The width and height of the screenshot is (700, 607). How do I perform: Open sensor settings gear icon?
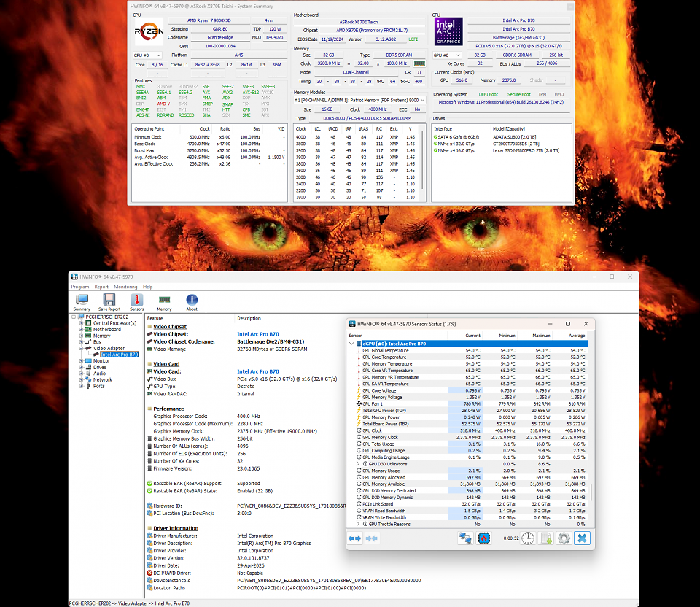[x=564, y=538]
